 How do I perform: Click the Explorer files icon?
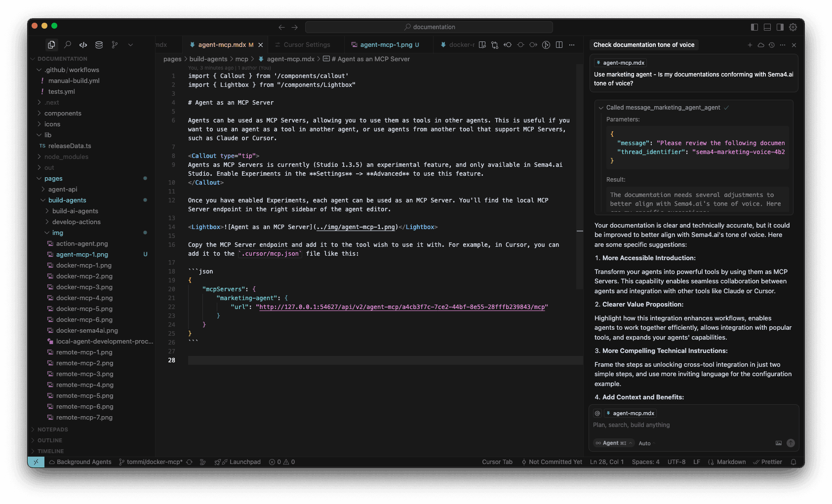click(51, 45)
